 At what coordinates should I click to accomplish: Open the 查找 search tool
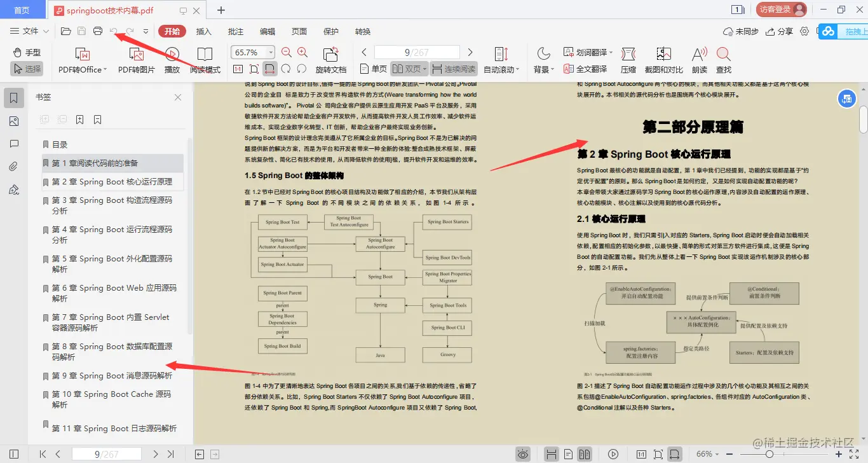coord(723,59)
